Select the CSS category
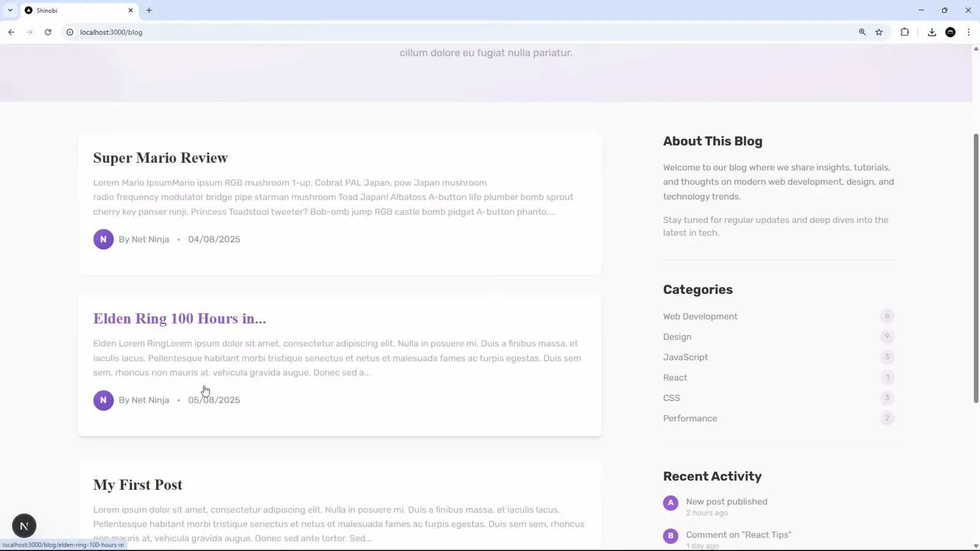The image size is (980, 551). 671,398
